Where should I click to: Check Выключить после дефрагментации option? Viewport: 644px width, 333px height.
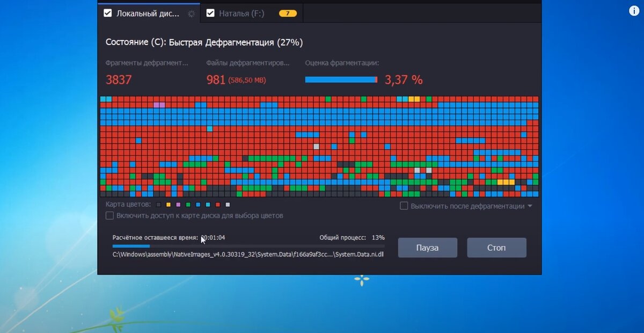click(x=404, y=206)
